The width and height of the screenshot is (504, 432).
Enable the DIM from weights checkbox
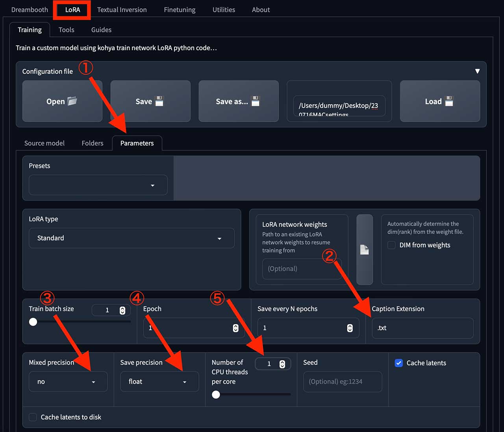coord(391,245)
